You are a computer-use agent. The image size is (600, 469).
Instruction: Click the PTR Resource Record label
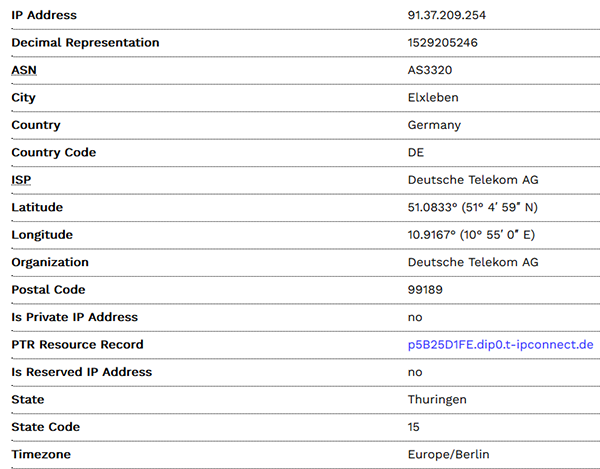click(x=77, y=345)
